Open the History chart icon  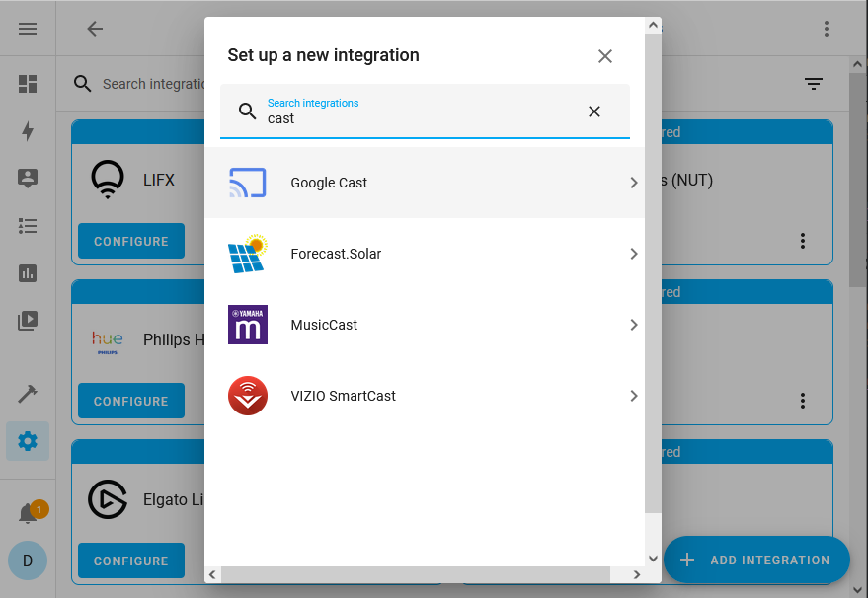pos(28,273)
